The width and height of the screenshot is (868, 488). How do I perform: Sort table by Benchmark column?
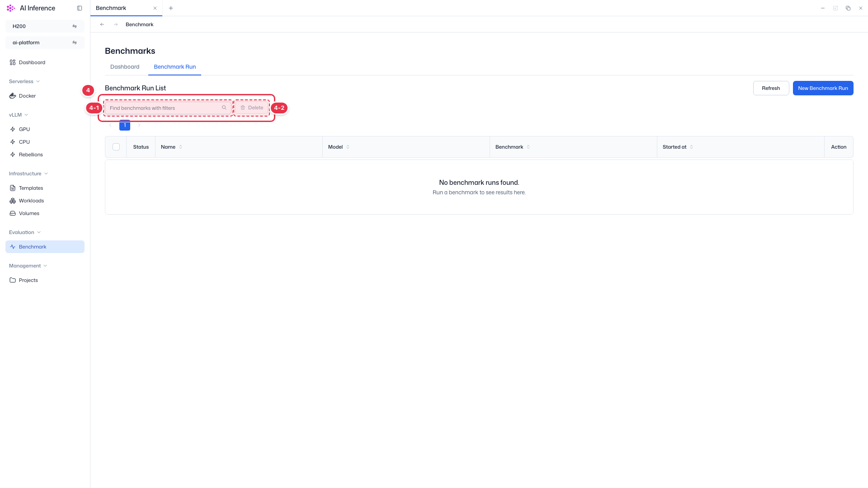[528, 147]
